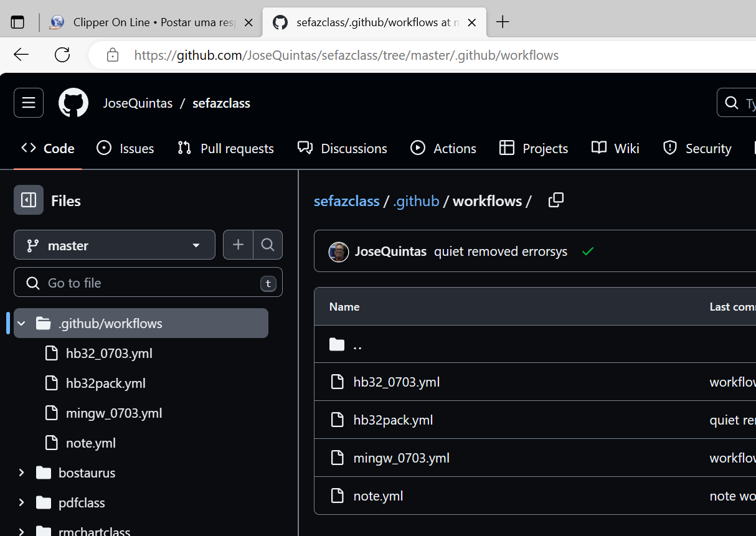
Task: Go to sefazclass root breadcrumb link
Action: 346,201
